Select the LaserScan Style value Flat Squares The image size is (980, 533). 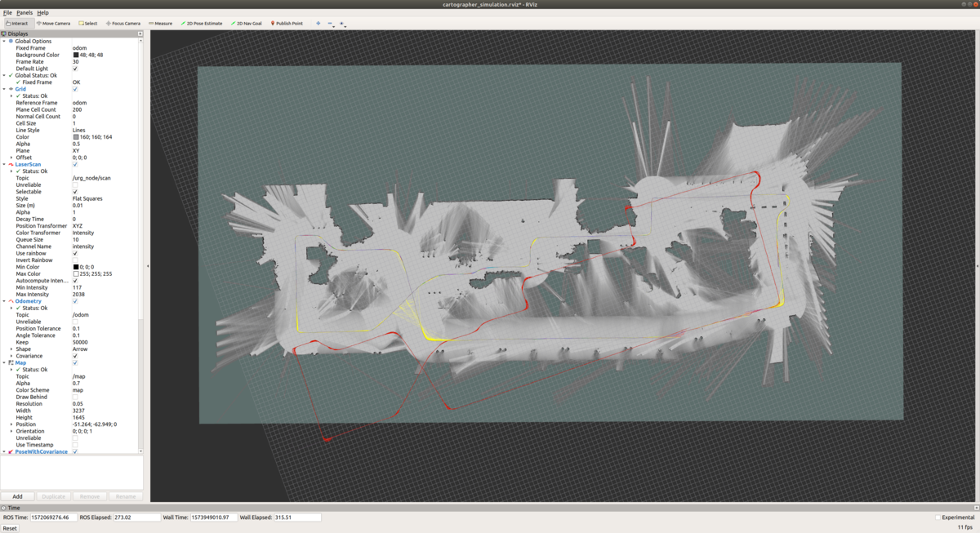coord(87,198)
